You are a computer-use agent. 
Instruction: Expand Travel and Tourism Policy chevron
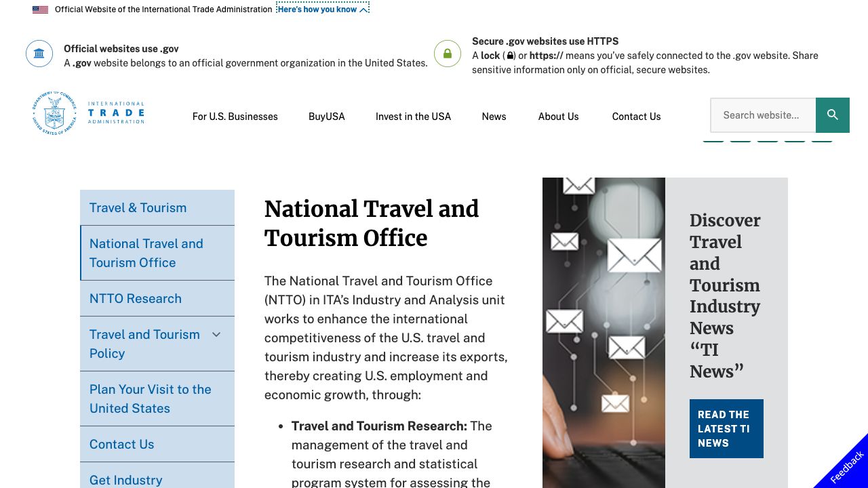pos(216,335)
